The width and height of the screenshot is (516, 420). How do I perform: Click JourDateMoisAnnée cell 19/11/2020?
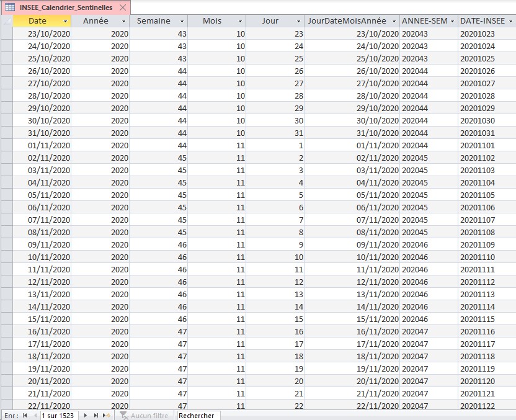point(352,369)
